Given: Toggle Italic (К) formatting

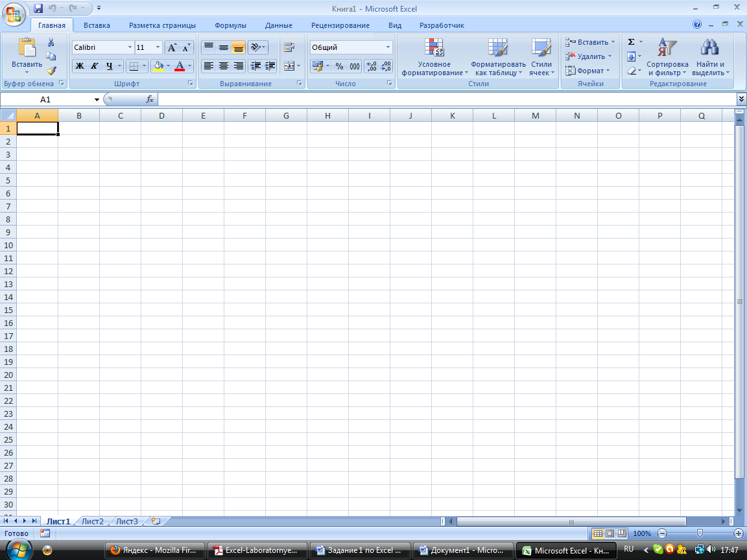Looking at the screenshot, I should (x=94, y=66).
